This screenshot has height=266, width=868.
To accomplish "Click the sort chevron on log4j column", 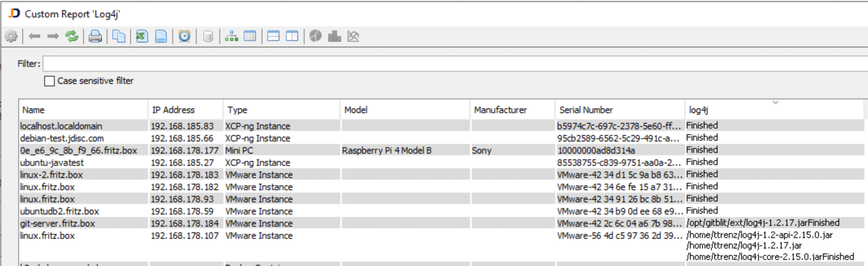I will pos(775,103).
